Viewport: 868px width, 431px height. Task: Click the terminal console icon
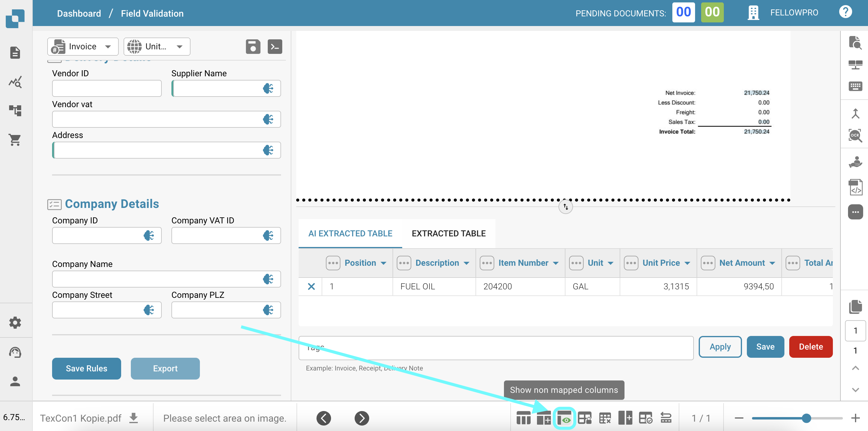click(275, 47)
